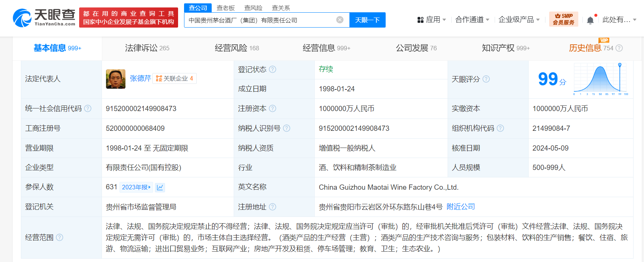
Task: Click the insured count 631
Action: (x=111, y=187)
